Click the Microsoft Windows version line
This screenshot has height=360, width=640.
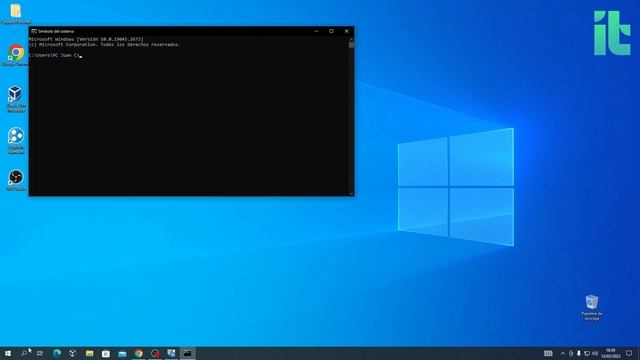[86, 39]
